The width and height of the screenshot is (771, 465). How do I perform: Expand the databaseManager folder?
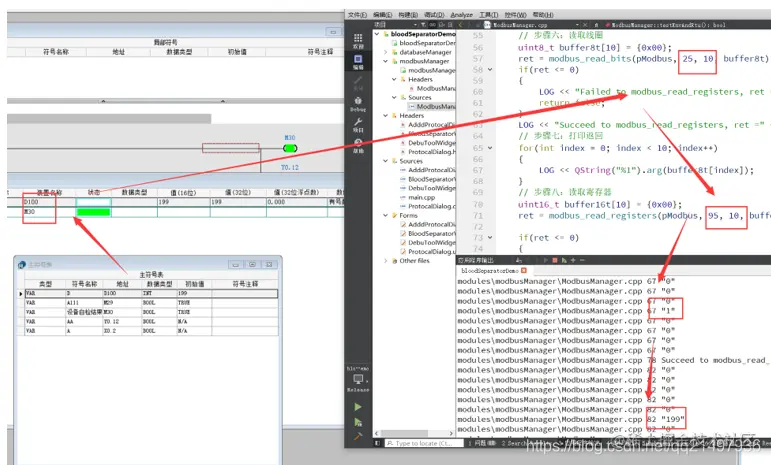[386, 52]
